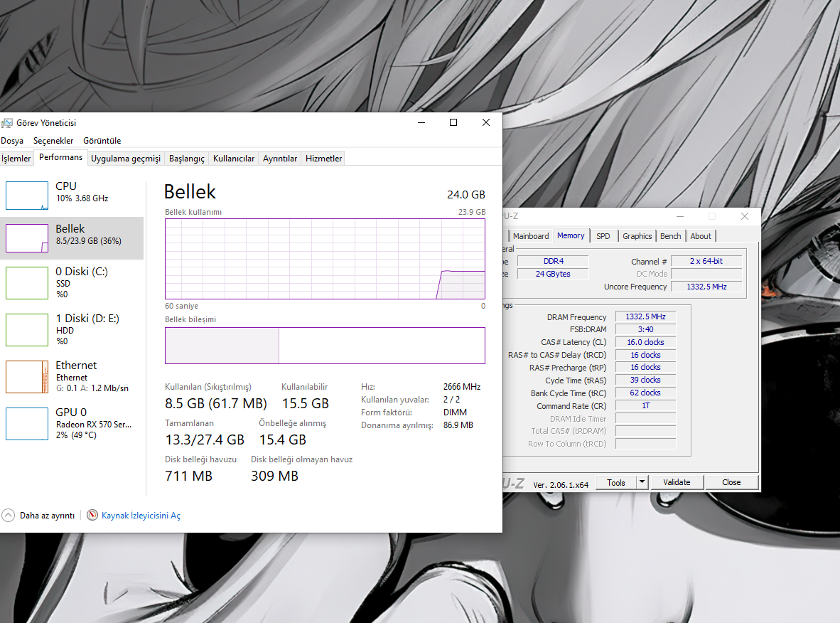Click the 24 GBytes size field in CPU-Z
840x623 pixels.
pyautogui.click(x=554, y=274)
